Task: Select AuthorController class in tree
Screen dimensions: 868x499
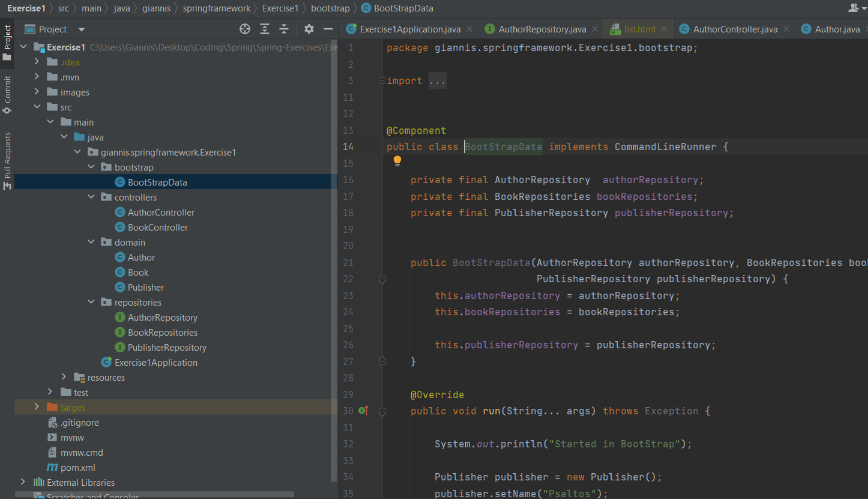Action: click(x=161, y=212)
